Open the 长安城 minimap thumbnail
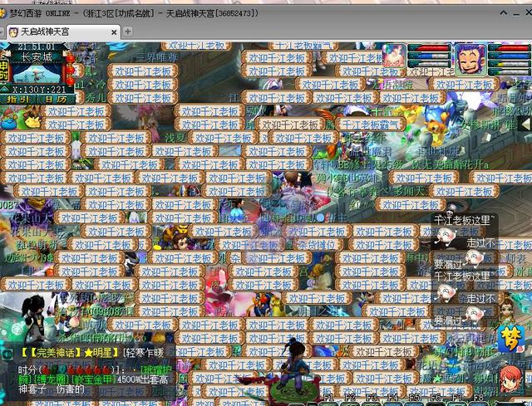532x406 pixels. coord(37,73)
